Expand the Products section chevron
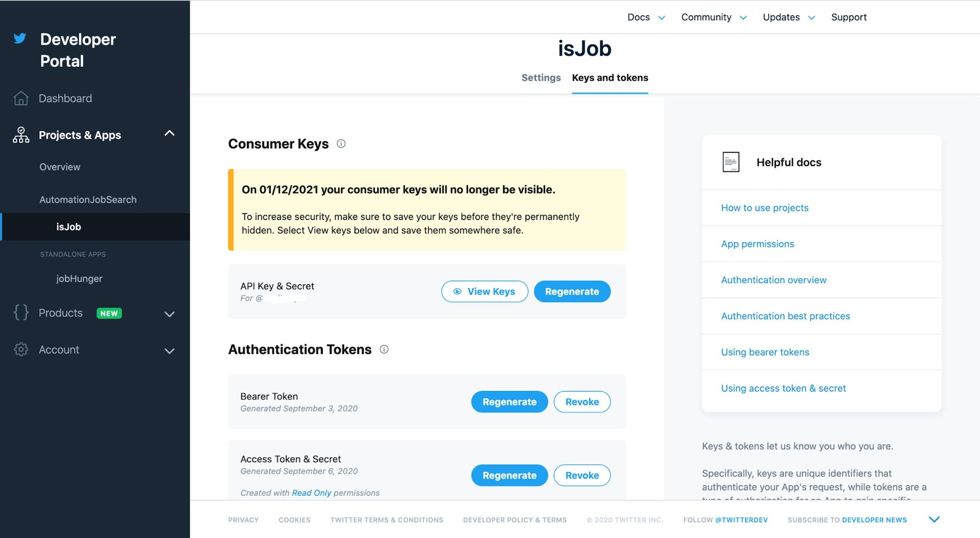The image size is (980, 538). point(170,314)
